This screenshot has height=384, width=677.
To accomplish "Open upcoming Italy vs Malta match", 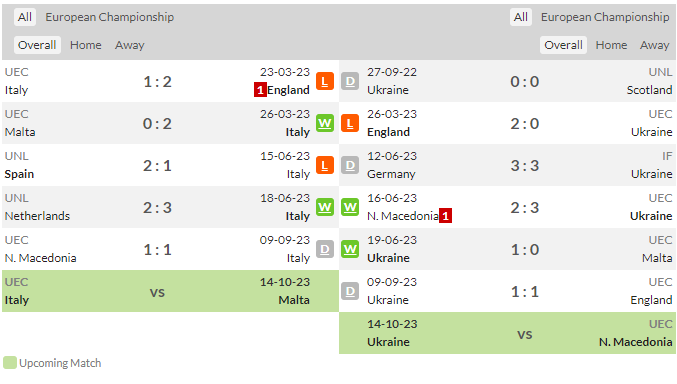I will click(x=171, y=291).
